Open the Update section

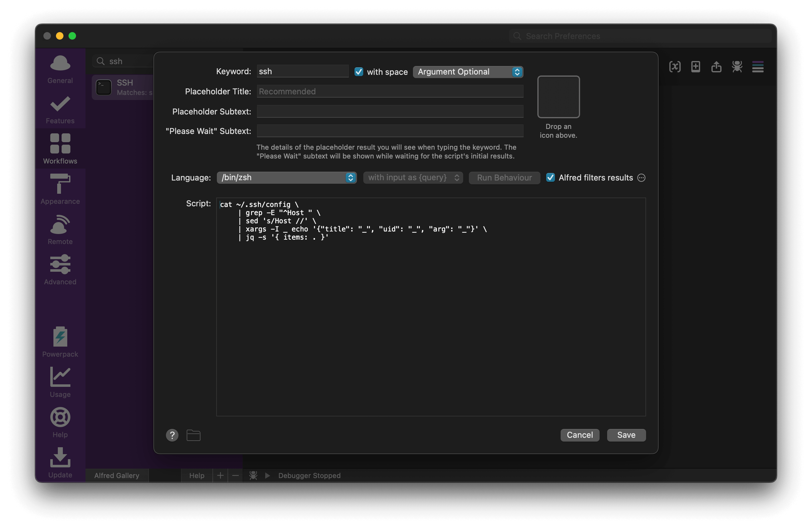tap(60, 463)
